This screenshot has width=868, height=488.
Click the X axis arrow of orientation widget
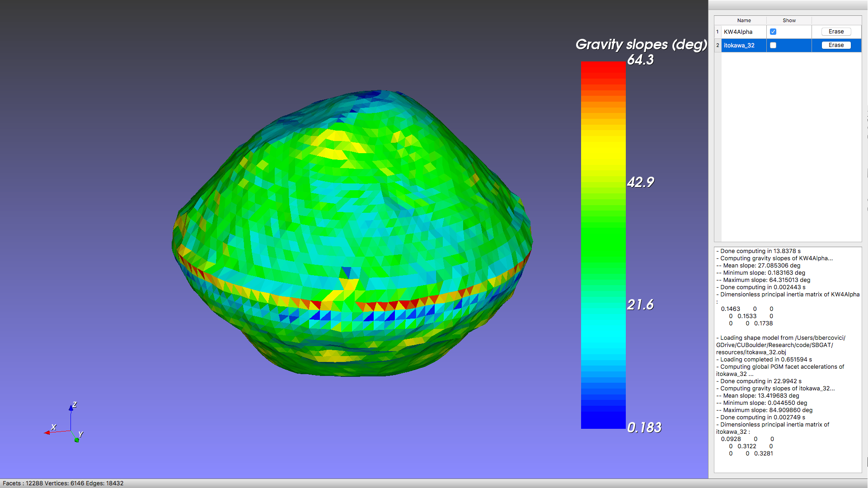pyautogui.click(x=47, y=432)
